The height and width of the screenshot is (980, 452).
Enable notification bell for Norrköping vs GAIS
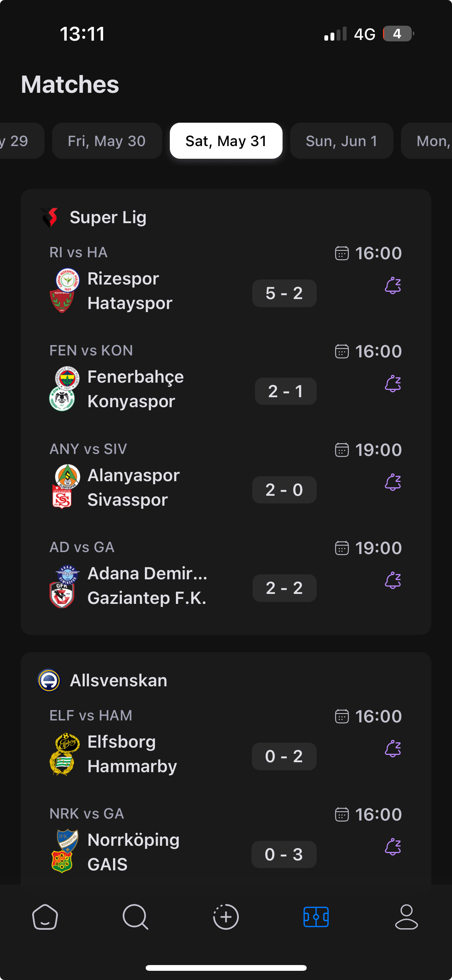click(x=393, y=847)
